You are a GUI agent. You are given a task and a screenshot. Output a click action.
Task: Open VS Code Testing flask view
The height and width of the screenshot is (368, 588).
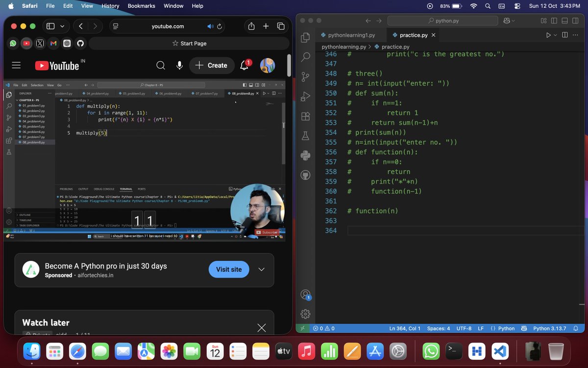(x=305, y=135)
